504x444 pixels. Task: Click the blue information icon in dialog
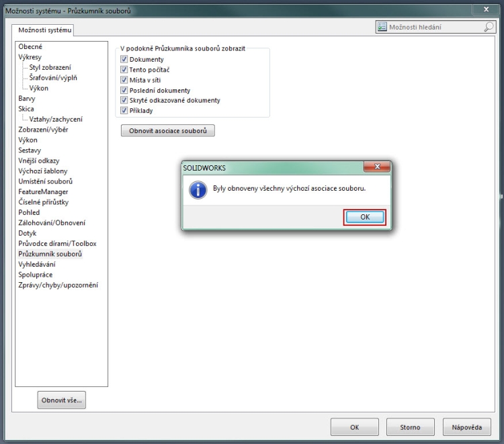[198, 190]
